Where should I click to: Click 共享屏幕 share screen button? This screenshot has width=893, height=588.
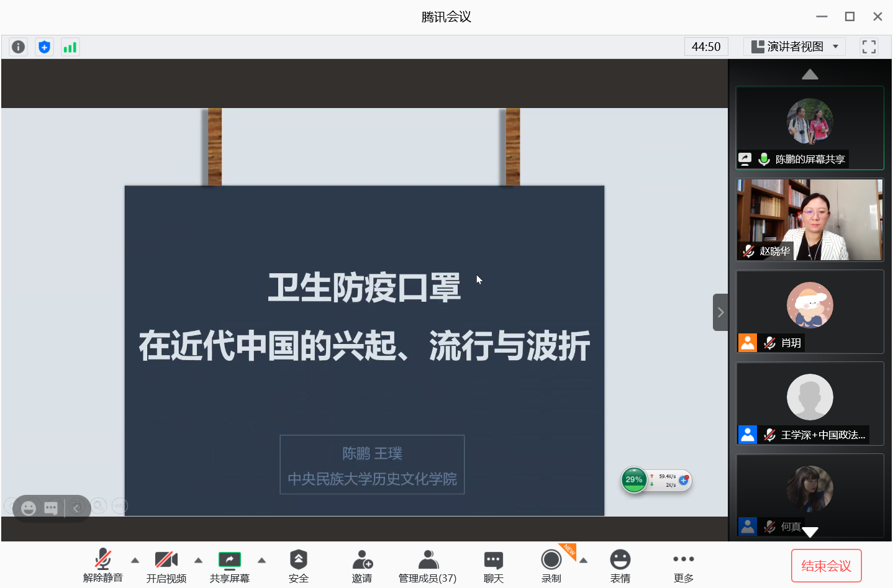pos(229,566)
